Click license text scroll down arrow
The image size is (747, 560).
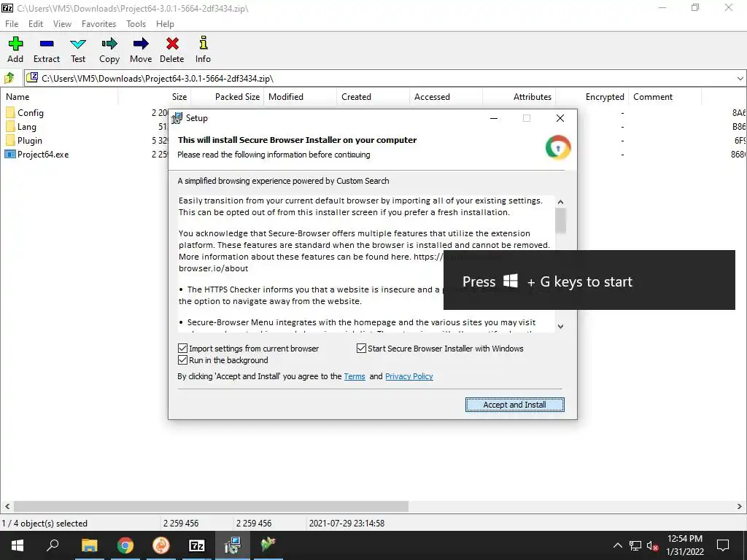click(x=561, y=326)
